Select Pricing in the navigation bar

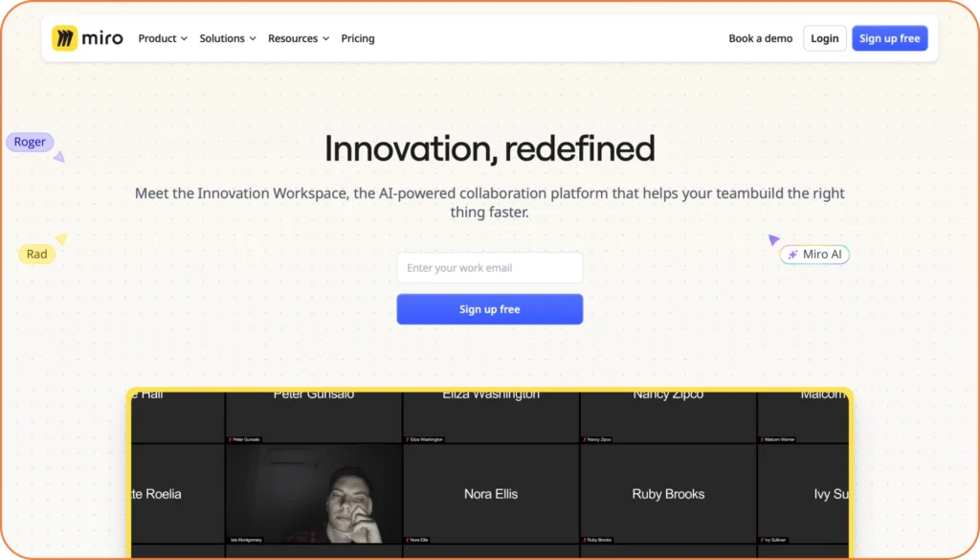click(x=357, y=38)
